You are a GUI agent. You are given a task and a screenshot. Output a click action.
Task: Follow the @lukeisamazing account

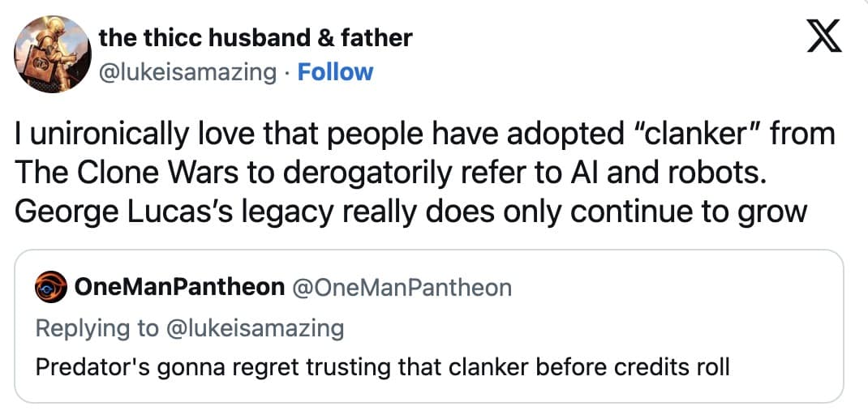point(335,72)
